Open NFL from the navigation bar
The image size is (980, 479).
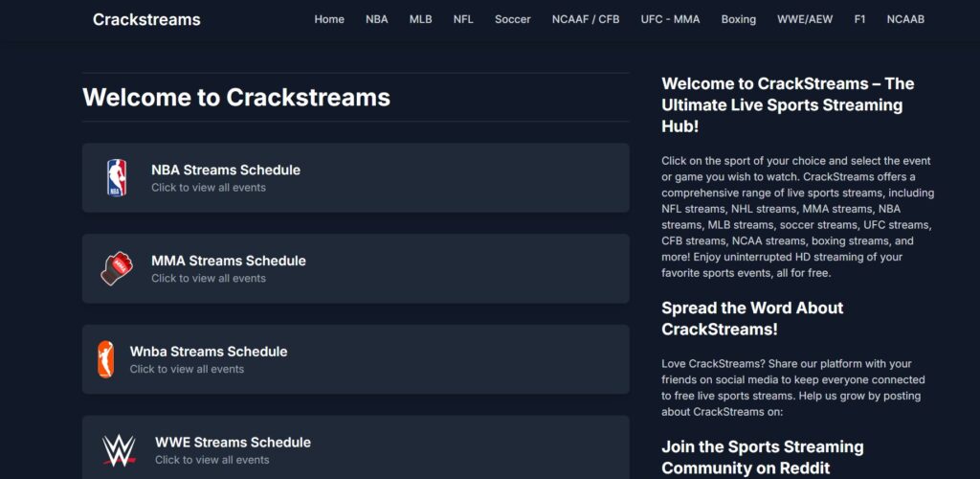pos(463,19)
